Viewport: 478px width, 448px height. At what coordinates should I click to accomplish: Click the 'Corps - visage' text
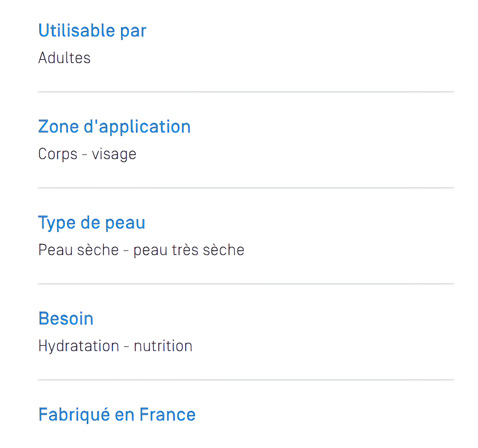pos(87,154)
